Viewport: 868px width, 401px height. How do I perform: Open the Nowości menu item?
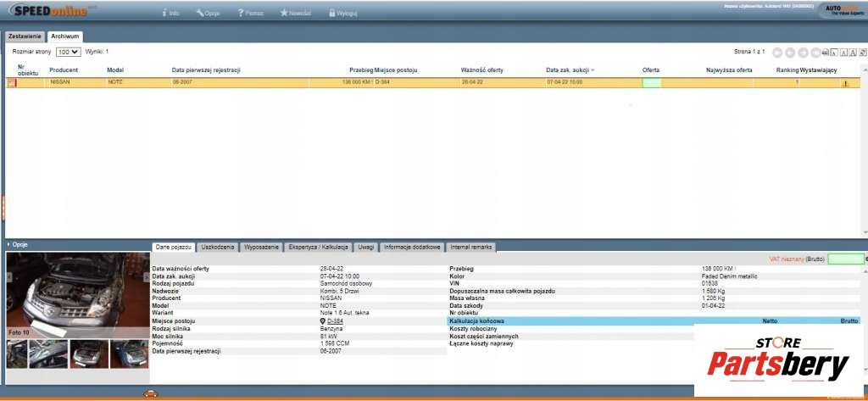click(296, 13)
